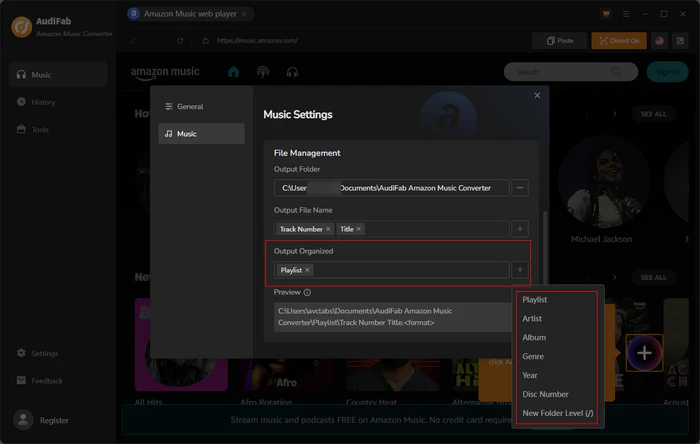Remove the Playlist tag from Output Organized
This screenshot has width=700, height=444.
[x=307, y=270]
